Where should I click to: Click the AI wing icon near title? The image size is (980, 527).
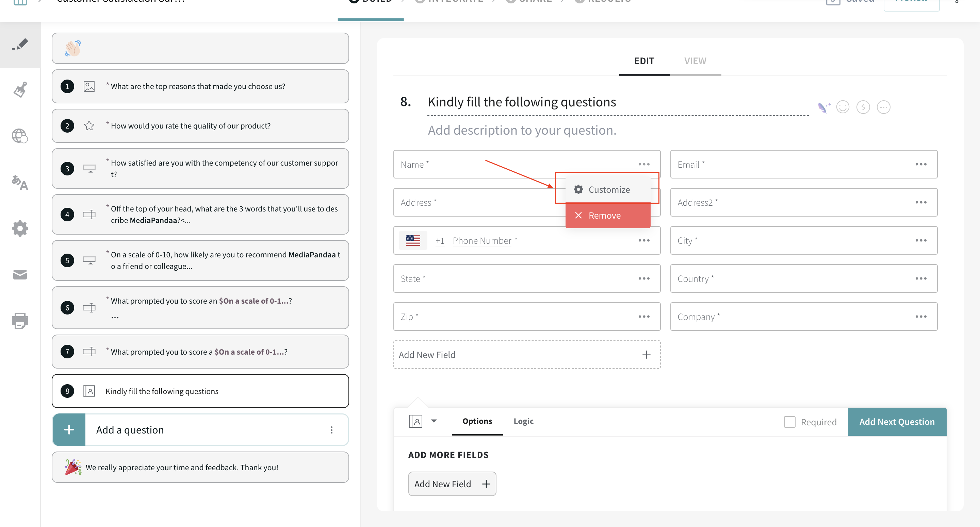(823, 107)
